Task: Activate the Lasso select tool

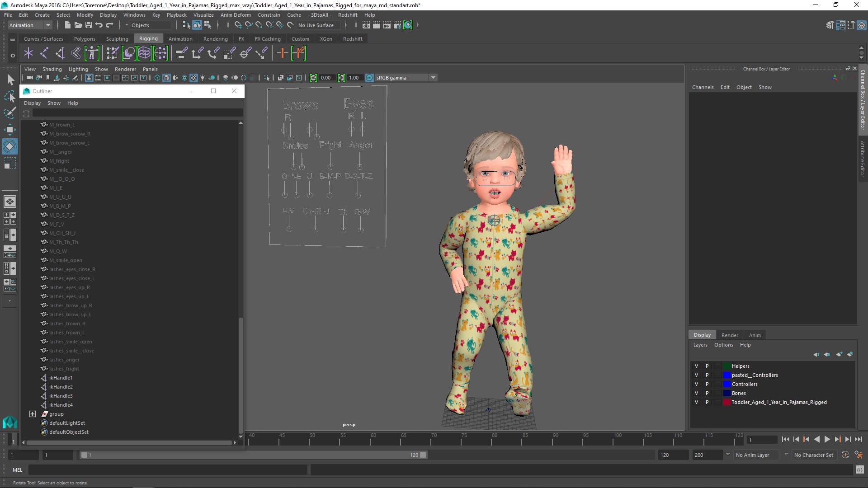Action: pos(9,96)
